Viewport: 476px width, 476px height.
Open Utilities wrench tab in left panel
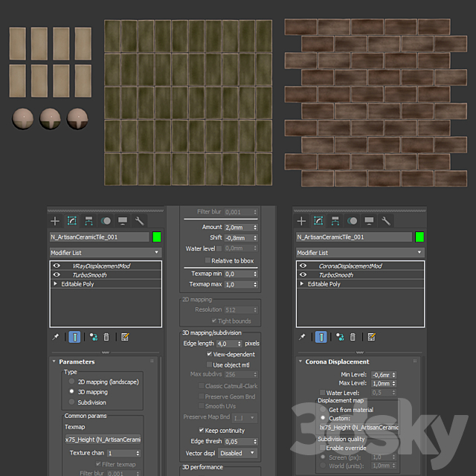pyautogui.click(x=139, y=221)
